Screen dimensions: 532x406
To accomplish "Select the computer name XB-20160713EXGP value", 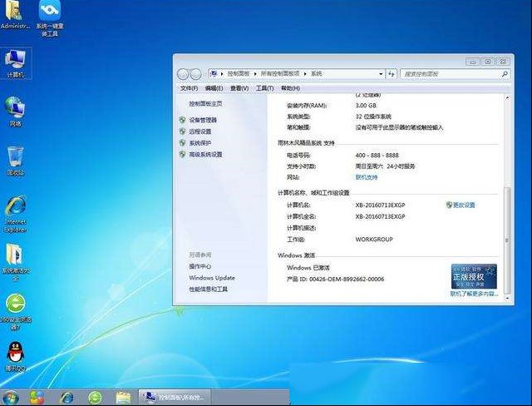I will tap(380, 205).
